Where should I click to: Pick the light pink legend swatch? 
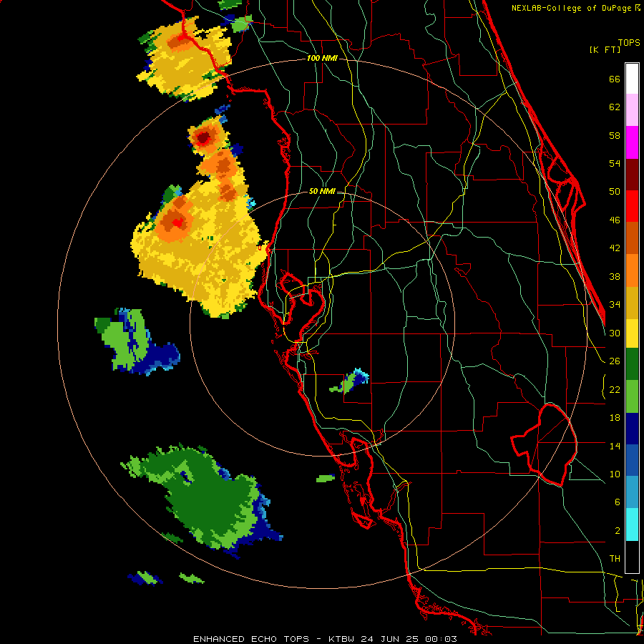(x=632, y=109)
